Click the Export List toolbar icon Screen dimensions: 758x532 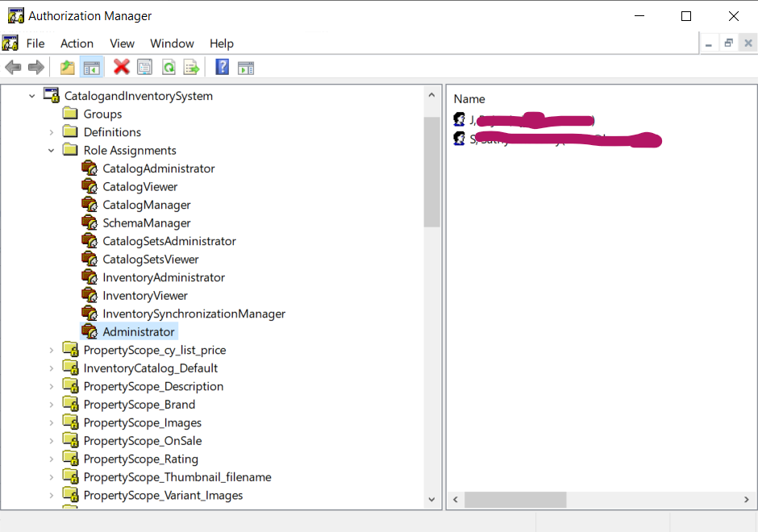pos(191,67)
